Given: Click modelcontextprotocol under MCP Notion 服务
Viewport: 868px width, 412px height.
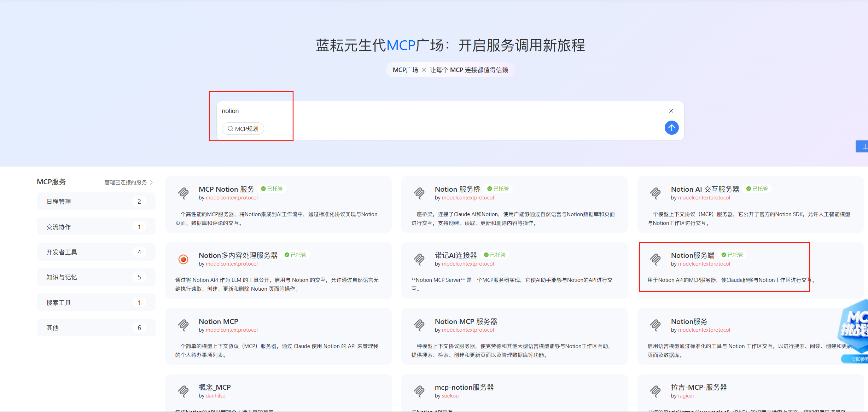Looking at the screenshot, I should click(232, 198).
